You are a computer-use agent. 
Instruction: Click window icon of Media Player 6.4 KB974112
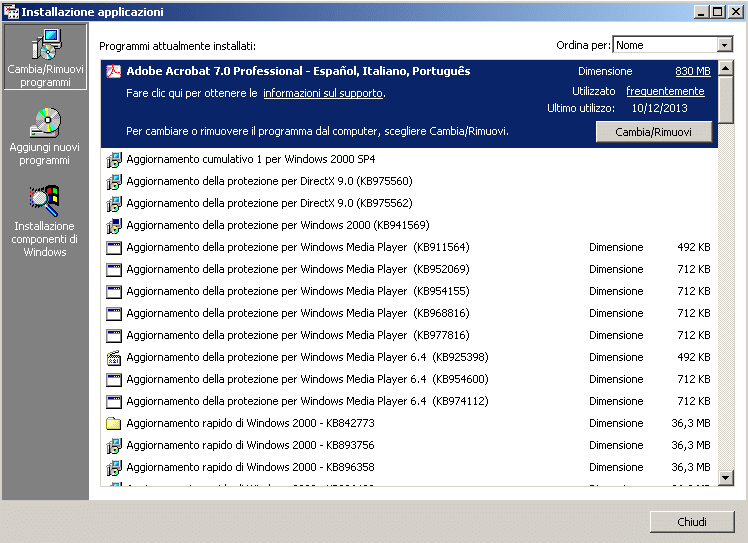pyautogui.click(x=114, y=401)
